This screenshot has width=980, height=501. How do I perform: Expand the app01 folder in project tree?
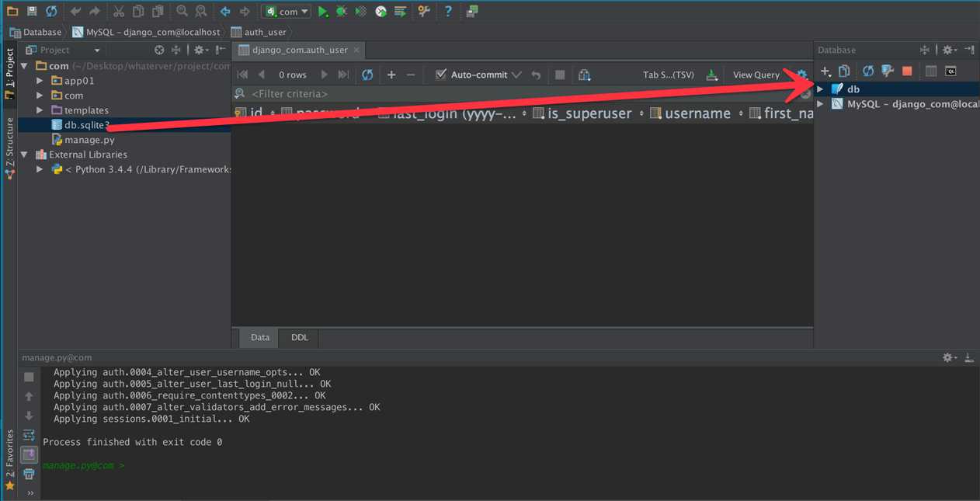(40, 81)
